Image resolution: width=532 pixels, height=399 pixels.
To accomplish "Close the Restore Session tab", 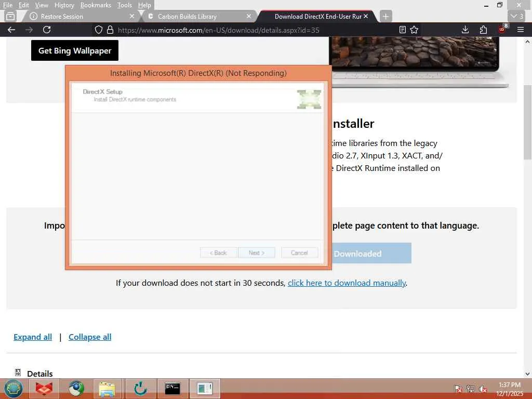I will click(132, 16).
